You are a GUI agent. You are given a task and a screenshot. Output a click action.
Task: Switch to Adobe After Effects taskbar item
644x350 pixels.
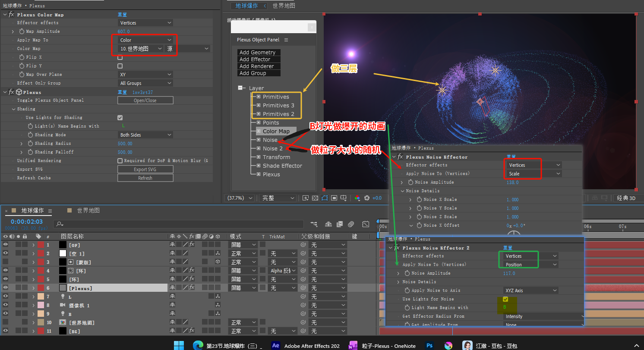[306, 345]
